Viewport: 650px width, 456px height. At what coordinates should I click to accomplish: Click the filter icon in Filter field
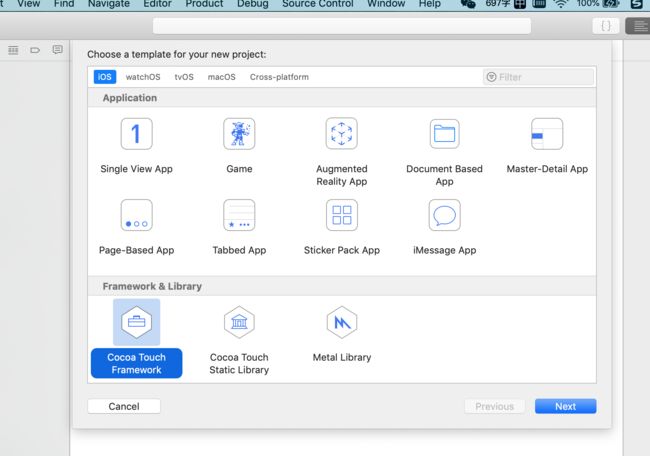pos(491,77)
